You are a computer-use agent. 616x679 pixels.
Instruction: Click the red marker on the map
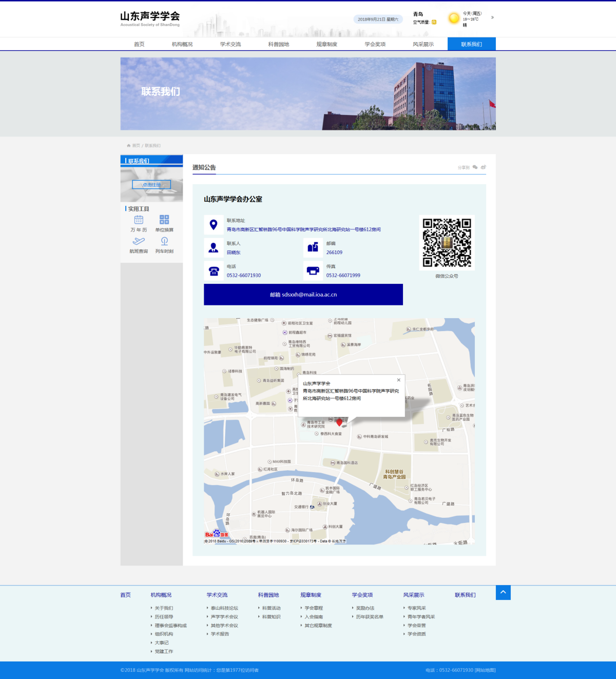click(339, 422)
